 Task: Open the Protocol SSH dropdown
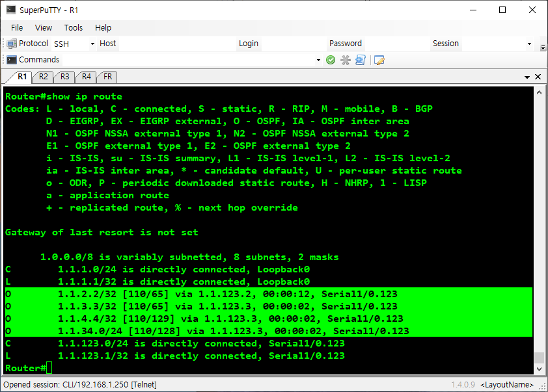[92, 44]
